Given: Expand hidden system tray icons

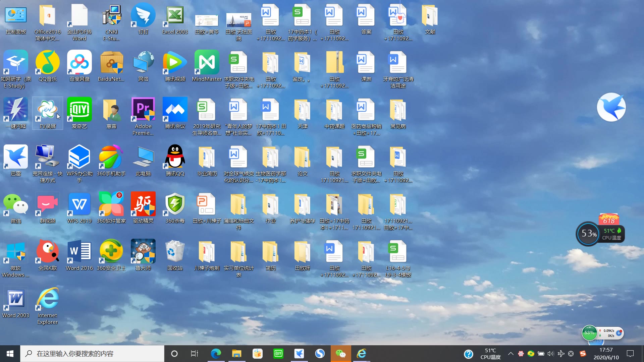Looking at the screenshot, I should coord(511,354).
